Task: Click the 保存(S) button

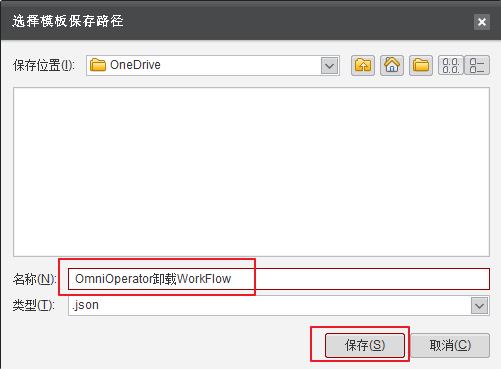Action: tap(365, 345)
